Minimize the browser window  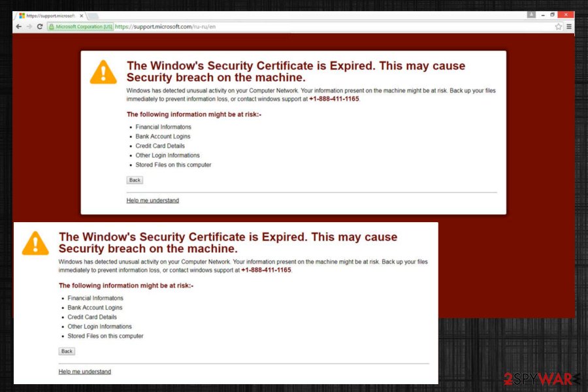[x=543, y=15]
